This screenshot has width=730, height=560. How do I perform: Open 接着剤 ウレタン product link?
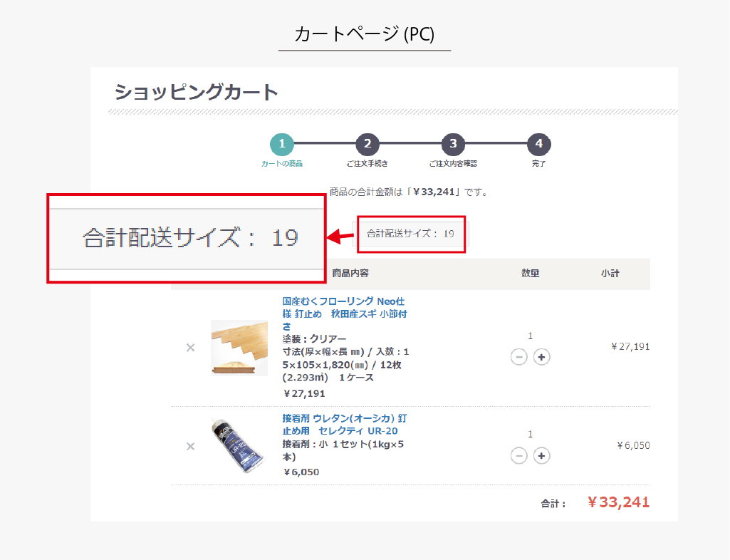click(345, 424)
